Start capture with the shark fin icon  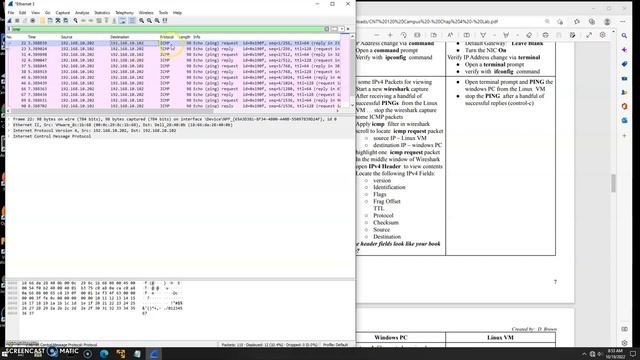(x=10, y=20)
